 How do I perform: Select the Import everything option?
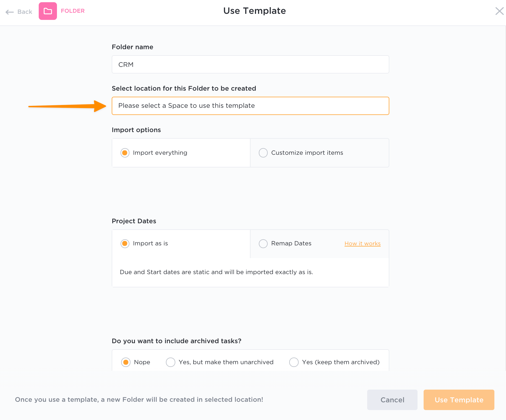(x=160, y=153)
